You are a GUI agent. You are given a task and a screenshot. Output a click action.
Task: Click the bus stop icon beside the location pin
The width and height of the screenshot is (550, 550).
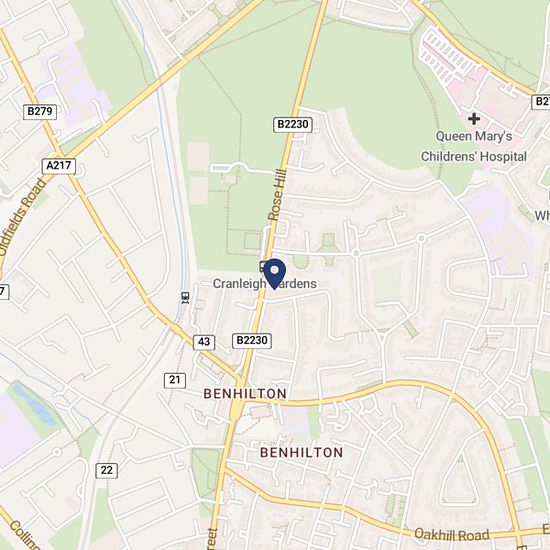click(x=263, y=267)
